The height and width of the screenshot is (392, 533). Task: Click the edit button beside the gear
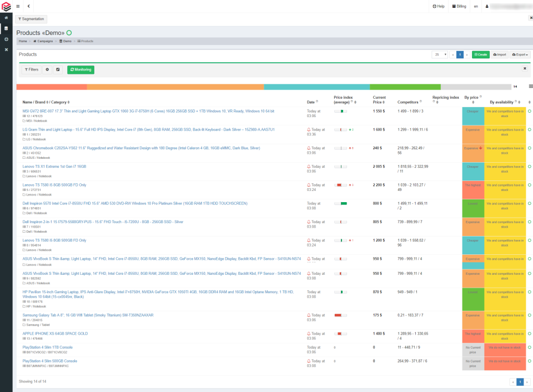pyautogui.click(x=58, y=70)
